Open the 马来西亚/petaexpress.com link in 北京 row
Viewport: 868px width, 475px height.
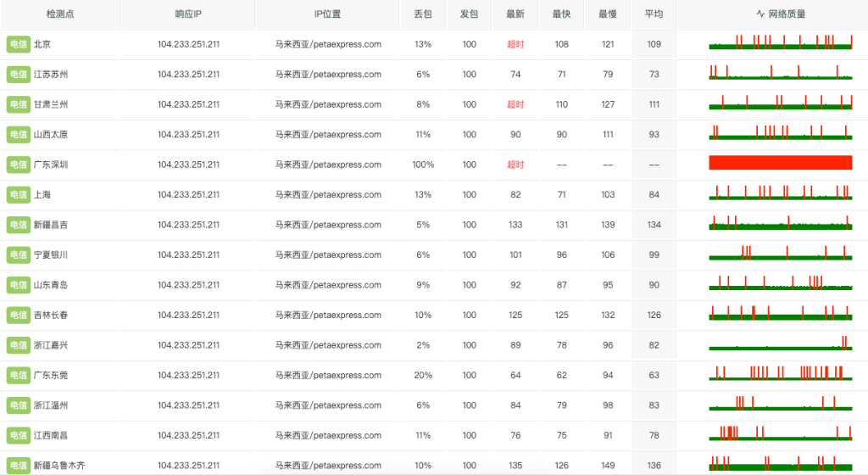(328, 44)
